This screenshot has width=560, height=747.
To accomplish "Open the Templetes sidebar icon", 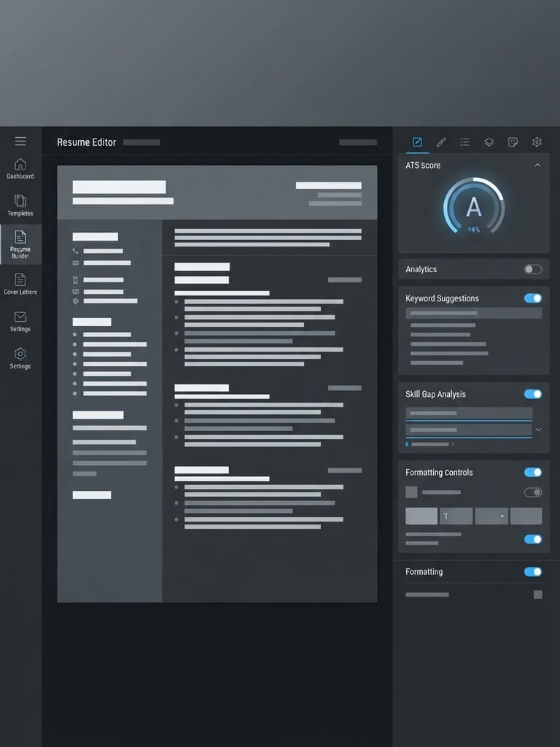I will [x=20, y=201].
